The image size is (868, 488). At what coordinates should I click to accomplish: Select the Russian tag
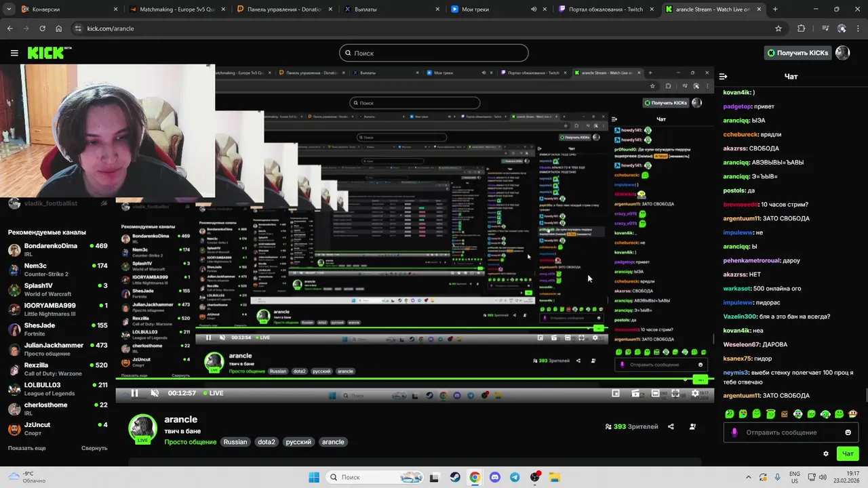point(235,442)
